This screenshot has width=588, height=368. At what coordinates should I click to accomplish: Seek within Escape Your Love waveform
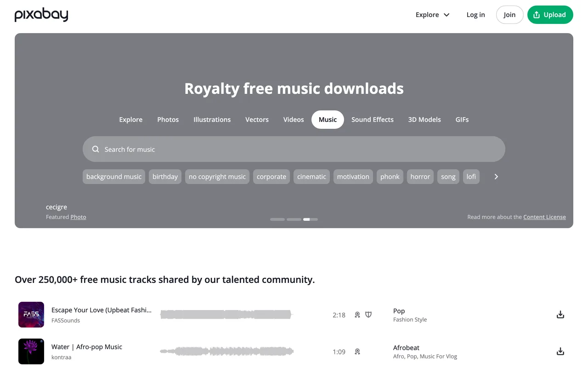226,315
